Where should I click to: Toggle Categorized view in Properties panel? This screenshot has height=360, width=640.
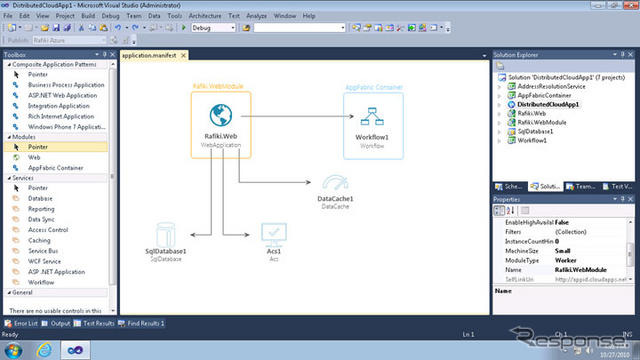(499, 211)
